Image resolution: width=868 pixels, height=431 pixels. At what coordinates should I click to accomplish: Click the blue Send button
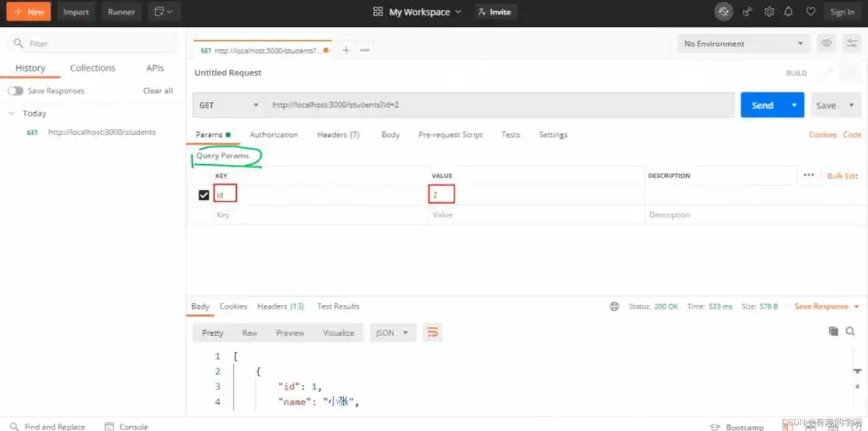point(762,105)
